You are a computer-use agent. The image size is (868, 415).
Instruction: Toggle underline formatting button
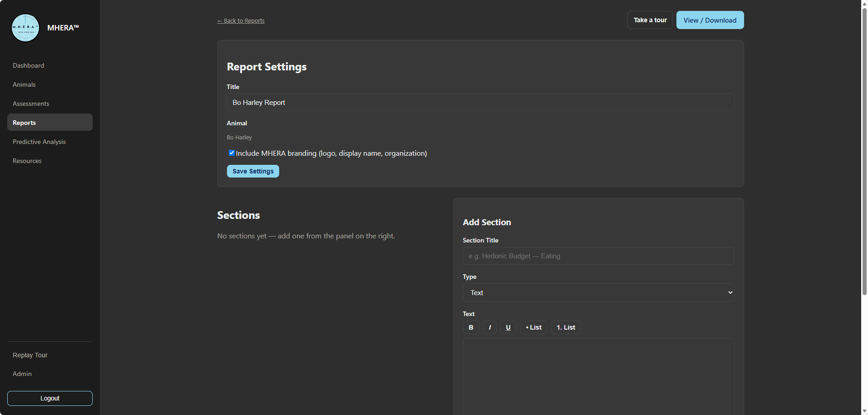click(508, 327)
